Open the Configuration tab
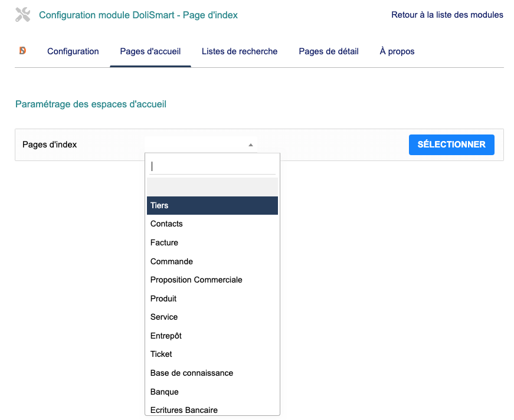The height and width of the screenshot is (420, 514). click(x=73, y=51)
